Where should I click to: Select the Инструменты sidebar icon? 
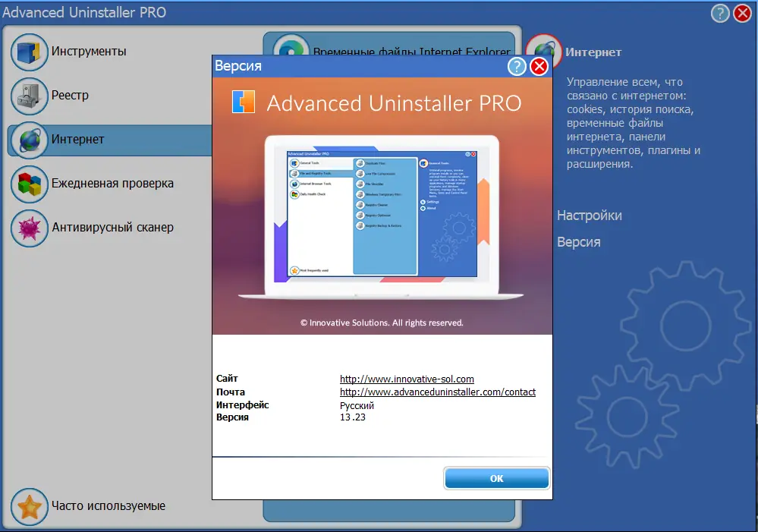point(30,52)
